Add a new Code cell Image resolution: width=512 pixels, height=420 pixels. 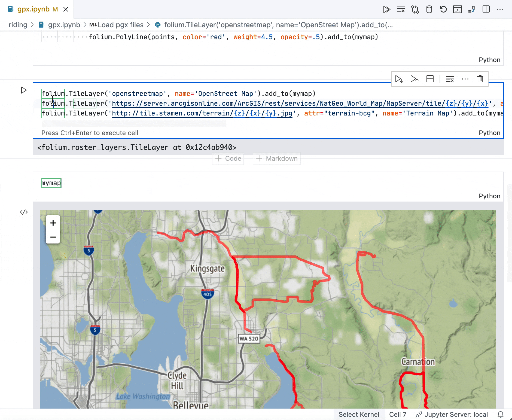pyautogui.click(x=228, y=159)
